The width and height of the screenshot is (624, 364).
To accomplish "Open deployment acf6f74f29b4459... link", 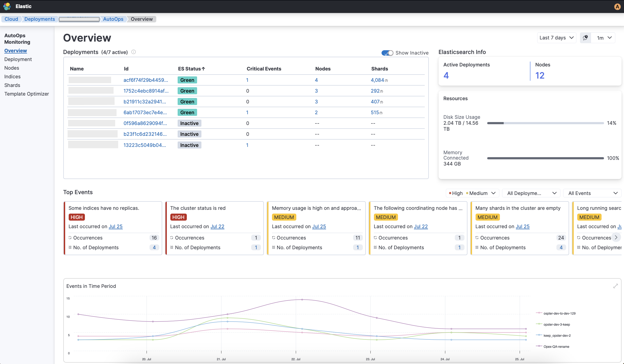I will click(x=146, y=80).
